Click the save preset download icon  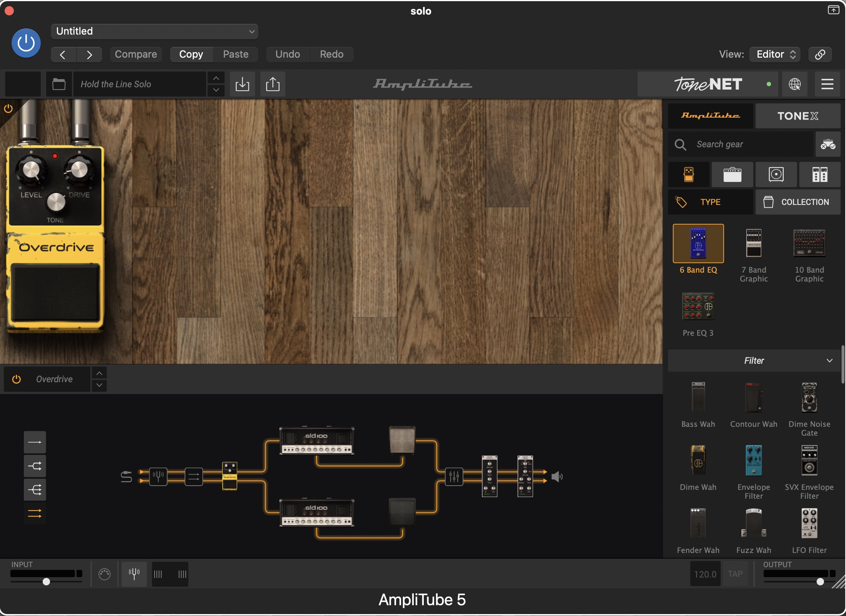242,84
